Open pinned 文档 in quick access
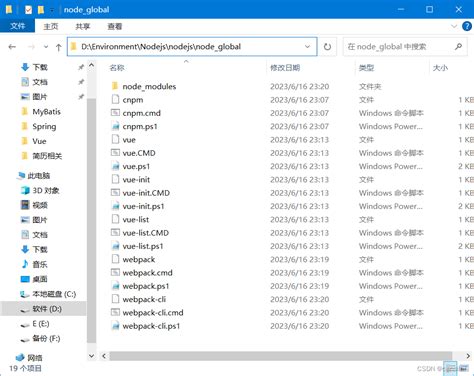474x376 pixels. (x=40, y=82)
